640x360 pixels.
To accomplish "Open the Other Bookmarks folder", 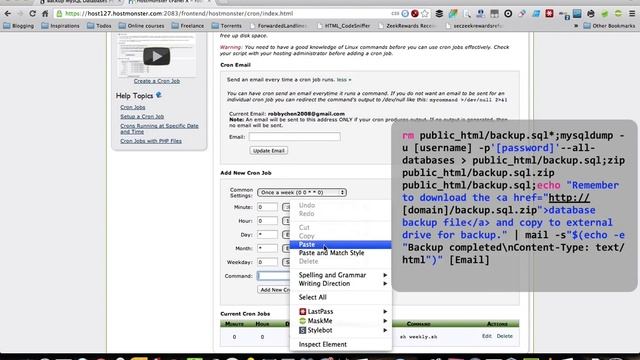I will pos(609,26).
